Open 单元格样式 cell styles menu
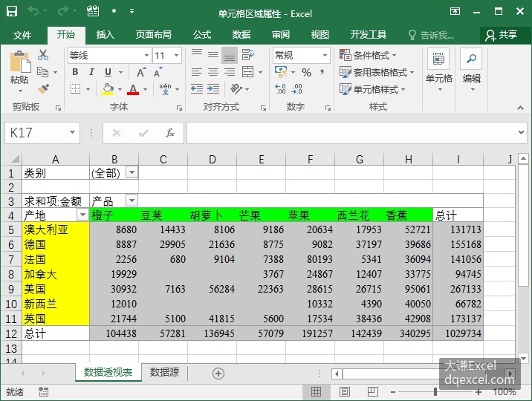532x401 pixels. (x=372, y=90)
